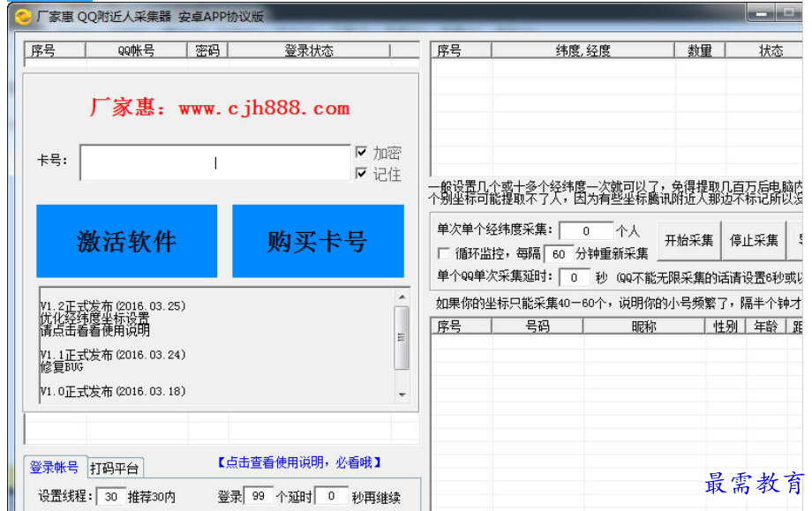The width and height of the screenshot is (812, 511).
Task: Click changelog scrollbar up arrow
Action: [x=402, y=297]
